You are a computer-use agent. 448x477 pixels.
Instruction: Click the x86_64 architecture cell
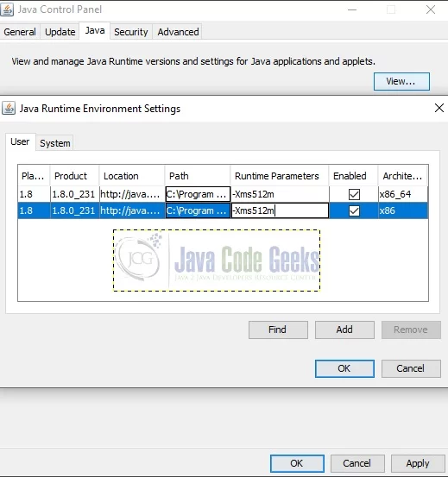402,194
